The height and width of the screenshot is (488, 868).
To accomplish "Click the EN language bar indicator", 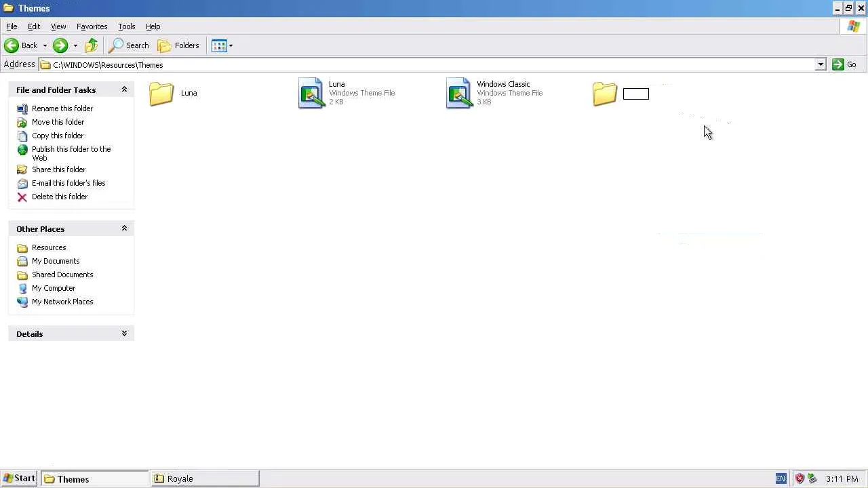I will click(x=781, y=479).
